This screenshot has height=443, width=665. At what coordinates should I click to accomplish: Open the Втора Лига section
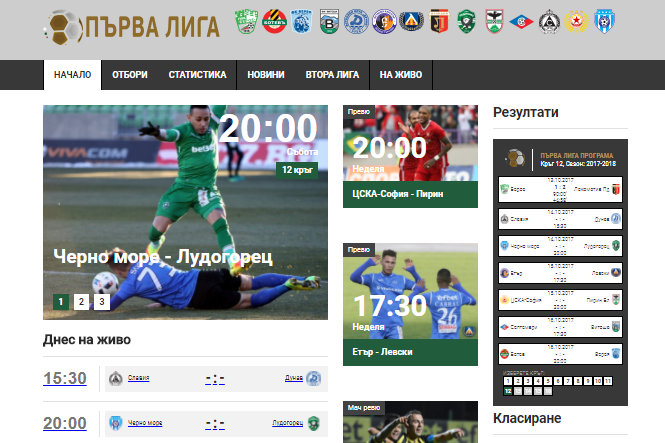tap(332, 75)
